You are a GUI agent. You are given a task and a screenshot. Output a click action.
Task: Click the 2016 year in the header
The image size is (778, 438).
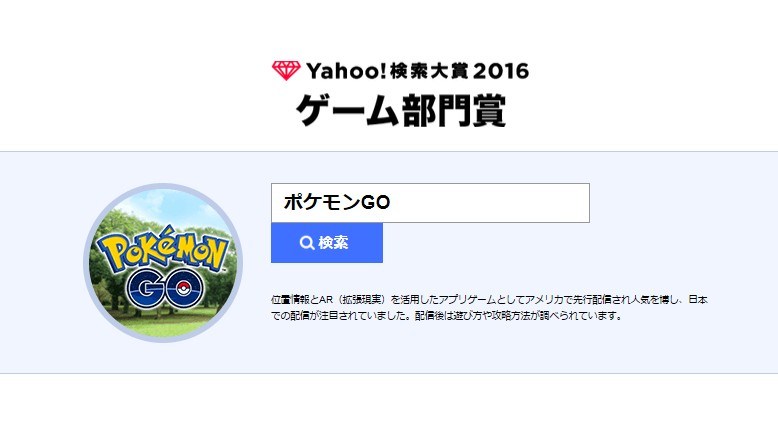tap(501, 71)
